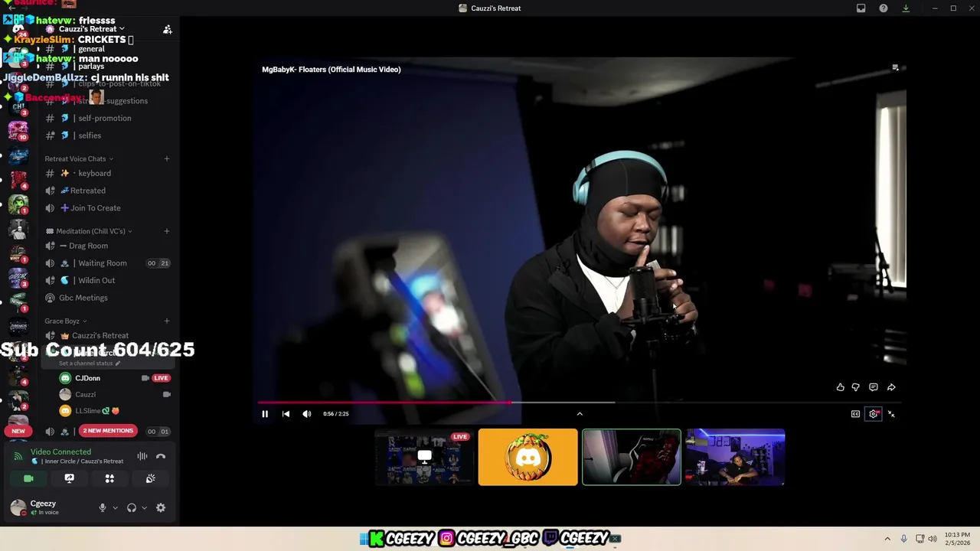
Task: Collapse Grace Boyz category
Action: coord(65,321)
